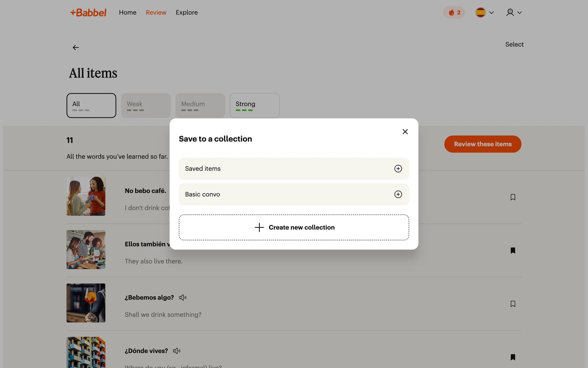
Task: Click the plus icon next to Basic convo
Action: (398, 194)
